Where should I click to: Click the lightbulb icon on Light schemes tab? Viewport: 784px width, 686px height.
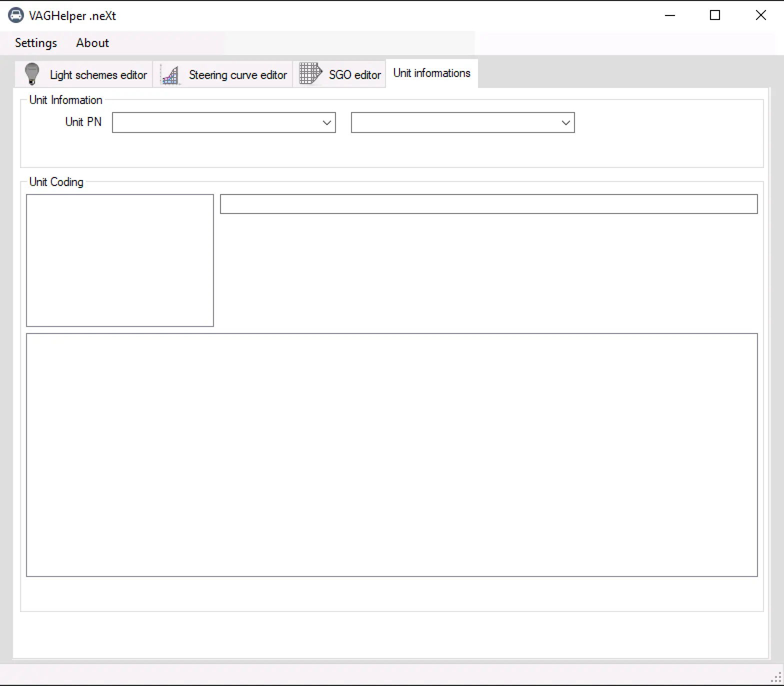tap(32, 74)
